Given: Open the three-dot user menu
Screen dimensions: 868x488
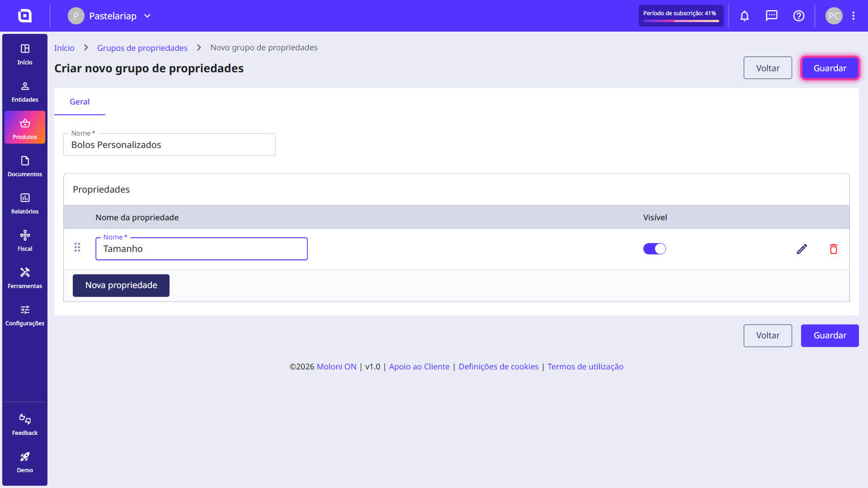Looking at the screenshot, I should [853, 16].
